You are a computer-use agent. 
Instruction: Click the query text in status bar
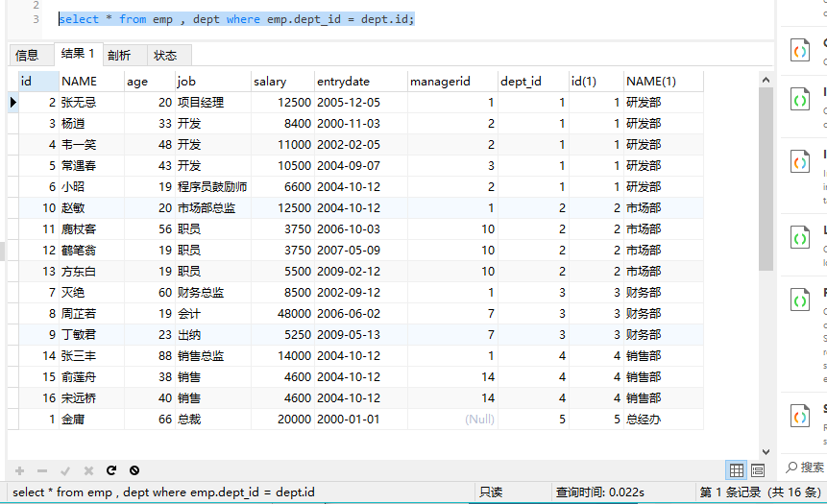[163, 492]
